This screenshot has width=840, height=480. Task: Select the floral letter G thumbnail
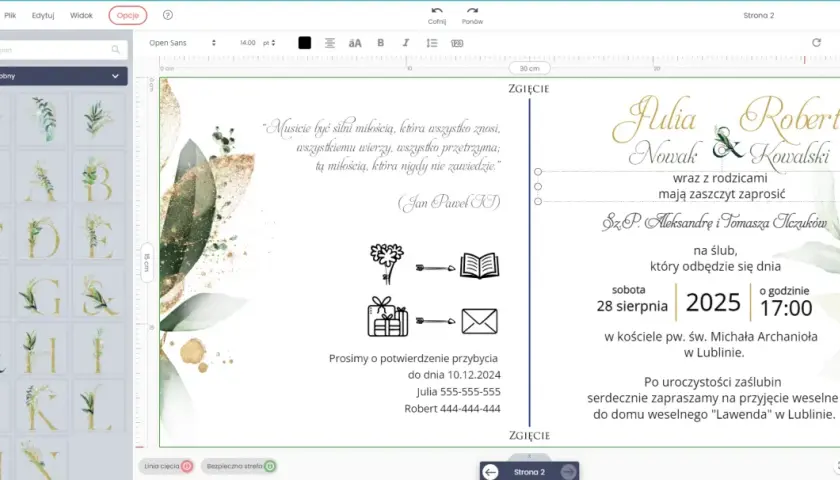pyautogui.click(x=41, y=293)
